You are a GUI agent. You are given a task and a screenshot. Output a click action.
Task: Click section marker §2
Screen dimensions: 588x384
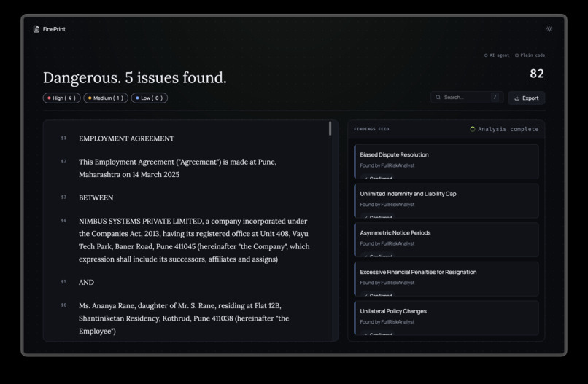pos(63,162)
